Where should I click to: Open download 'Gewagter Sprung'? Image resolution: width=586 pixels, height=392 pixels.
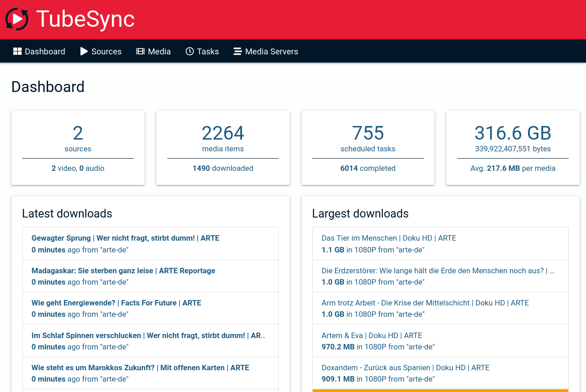click(x=150, y=244)
